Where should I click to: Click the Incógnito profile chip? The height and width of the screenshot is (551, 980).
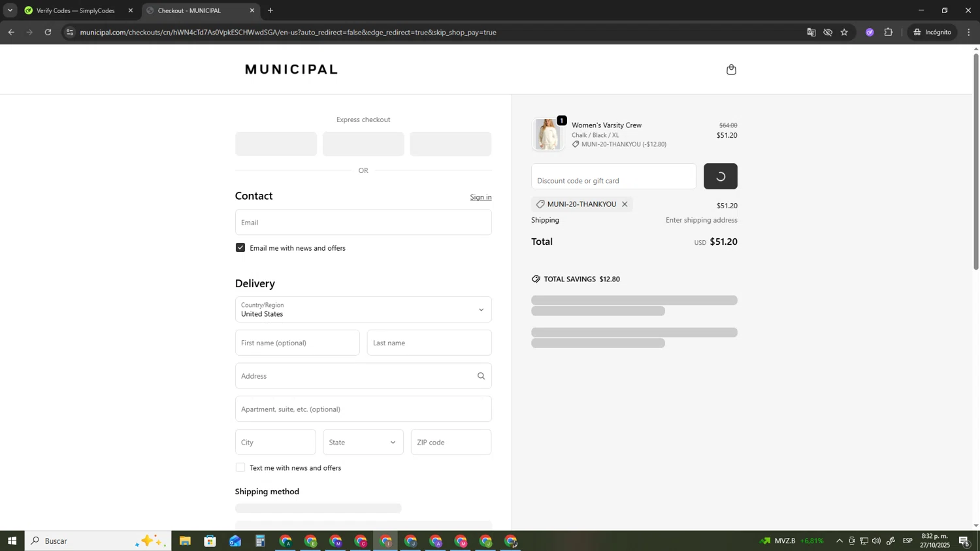[x=932, y=32]
